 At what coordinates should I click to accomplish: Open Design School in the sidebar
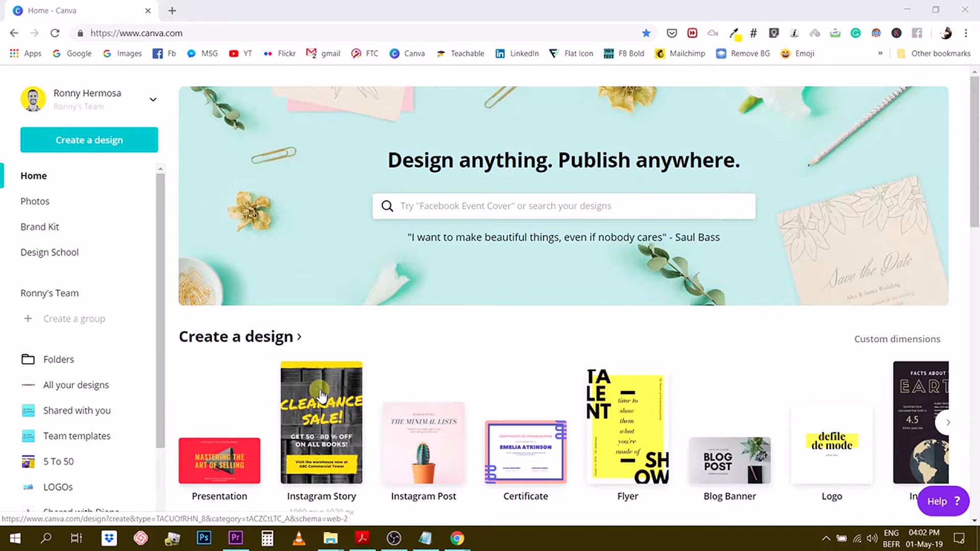click(50, 252)
